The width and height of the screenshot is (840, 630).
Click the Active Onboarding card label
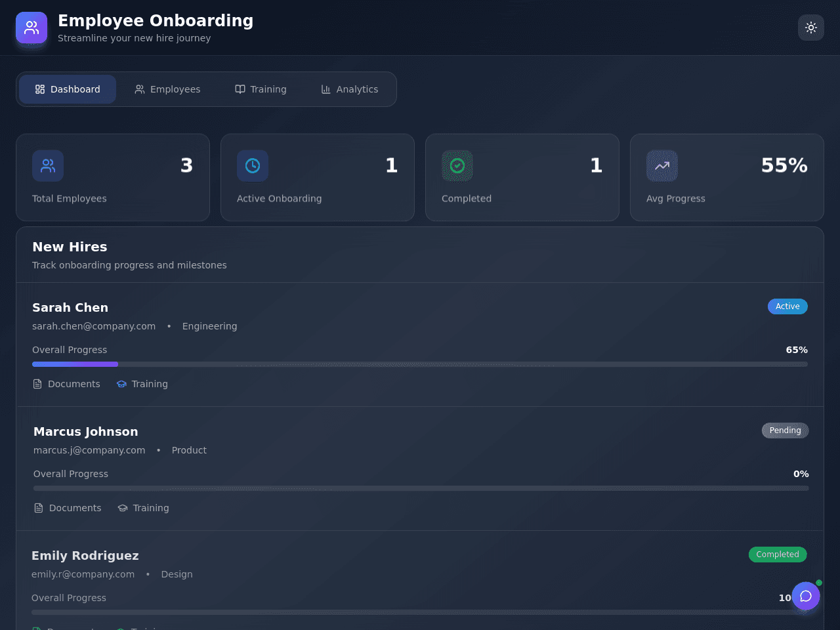[x=280, y=198]
